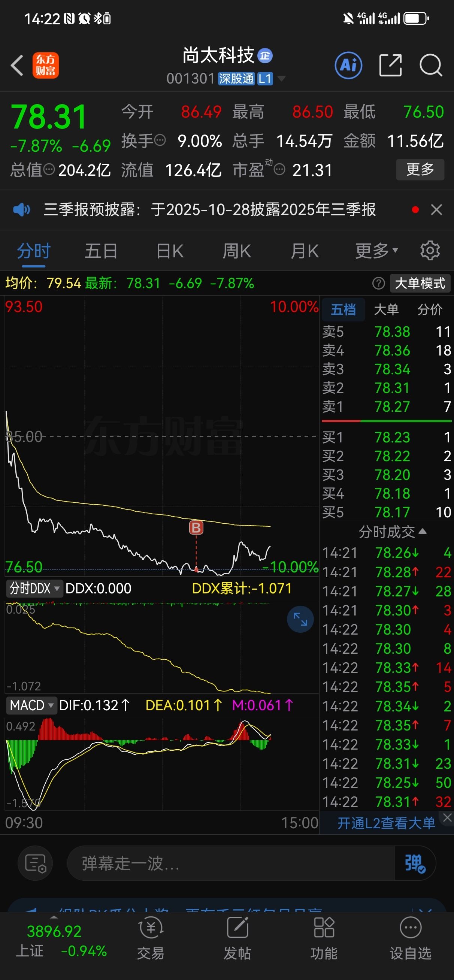Viewport: 454px width, 980px height.
Task: Tap the 卖4 78.36 order row
Action: (387, 350)
